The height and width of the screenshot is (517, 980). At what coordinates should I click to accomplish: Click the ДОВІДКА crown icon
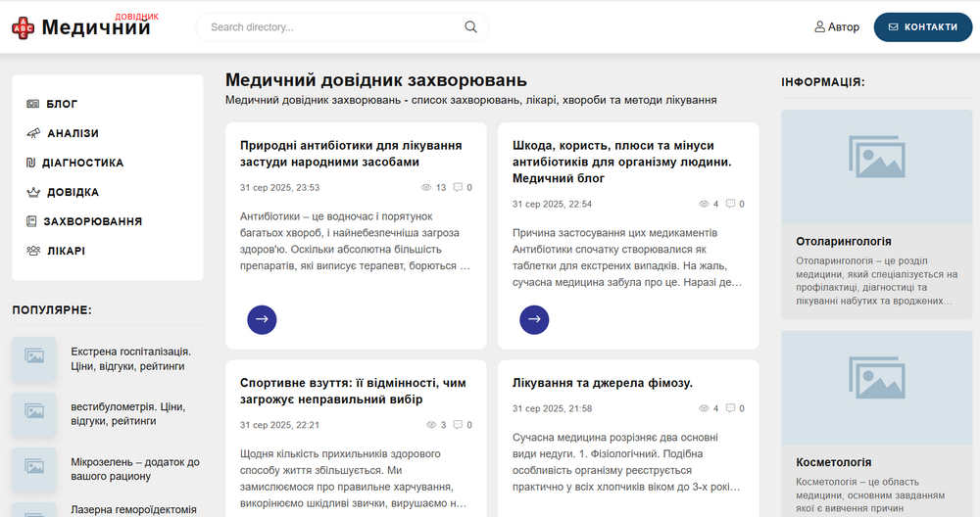[x=33, y=192]
